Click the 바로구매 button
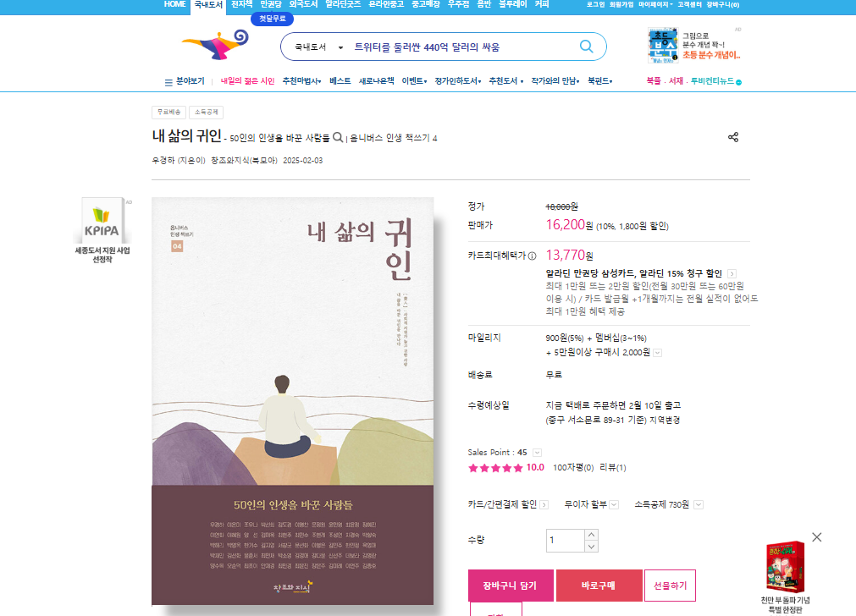The image size is (856, 616). coord(599,586)
